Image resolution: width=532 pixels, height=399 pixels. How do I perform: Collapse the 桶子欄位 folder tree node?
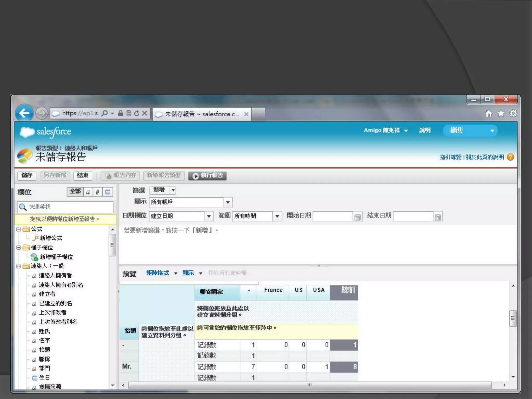coord(19,248)
